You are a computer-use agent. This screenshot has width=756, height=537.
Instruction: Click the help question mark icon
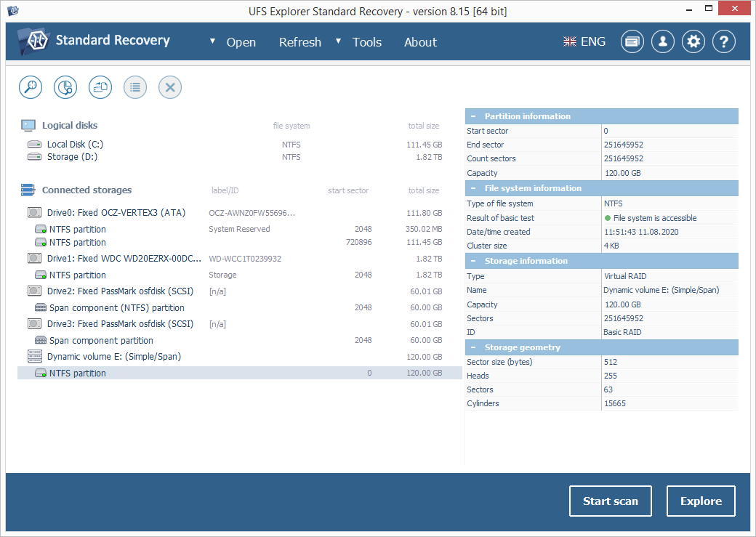pos(724,41)
